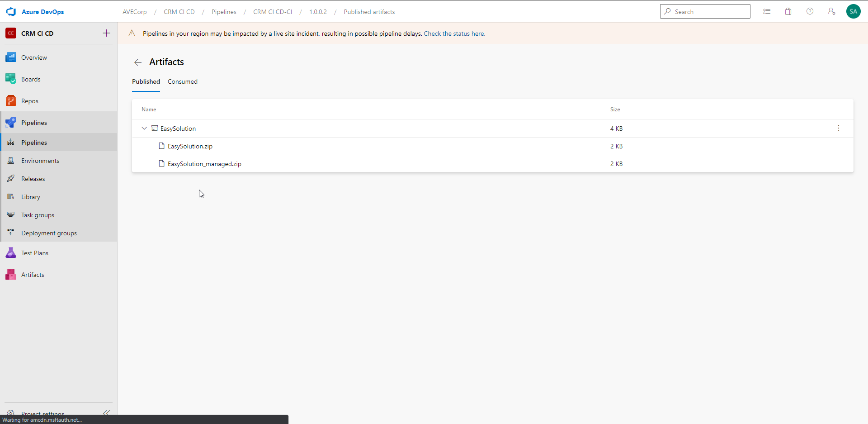This screenshot has height=424, width=868.
Task: Click the Azure DevOps logo icon
Action: tap(11, 12)
